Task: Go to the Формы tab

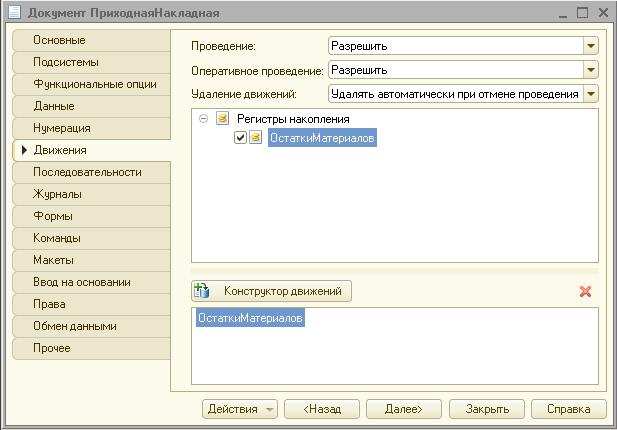Action: 92,216
